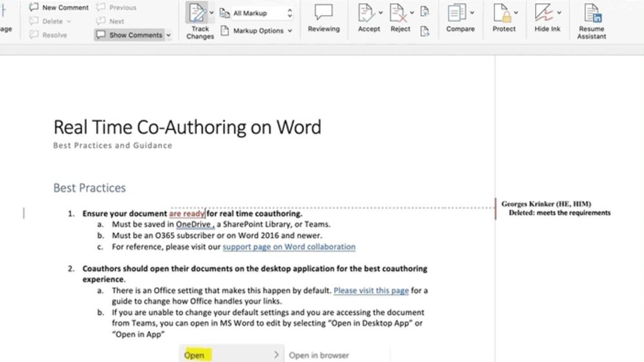
Task: Click the Delete comment icon
Action: (x=34, y=21)
